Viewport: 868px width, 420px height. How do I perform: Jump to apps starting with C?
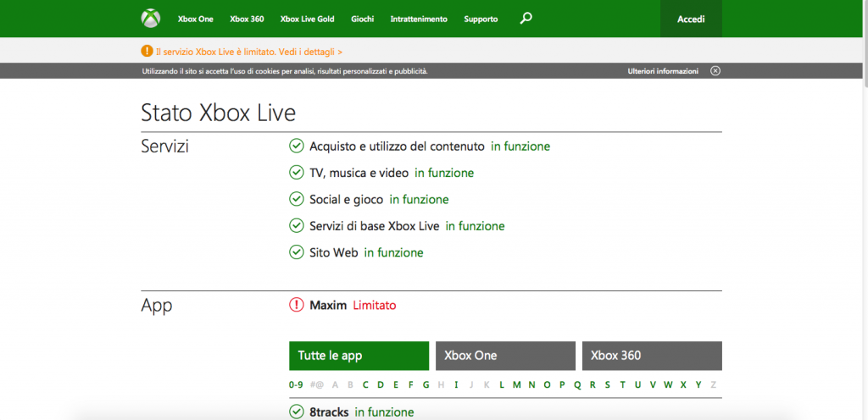tap(365, 385)
